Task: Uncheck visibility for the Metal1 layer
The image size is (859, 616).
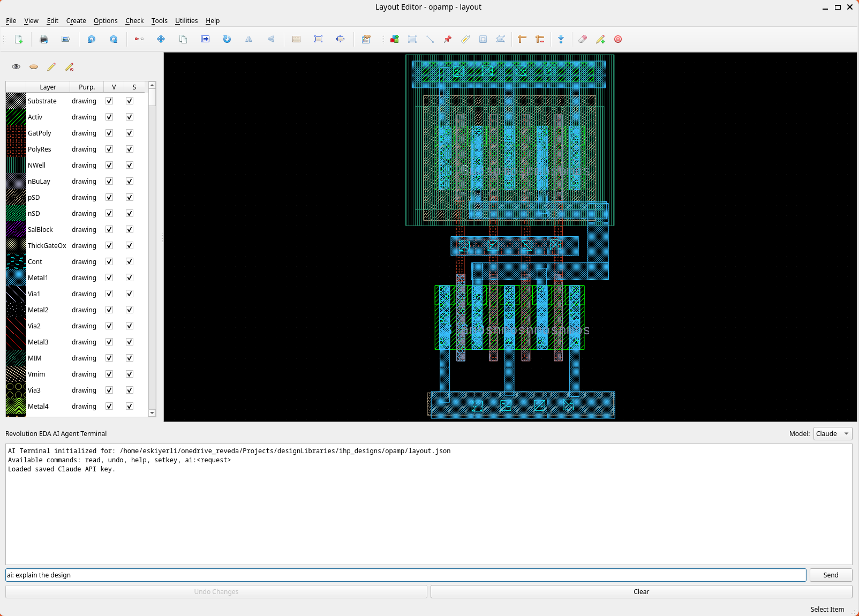Action: click(x=109, y=277)
